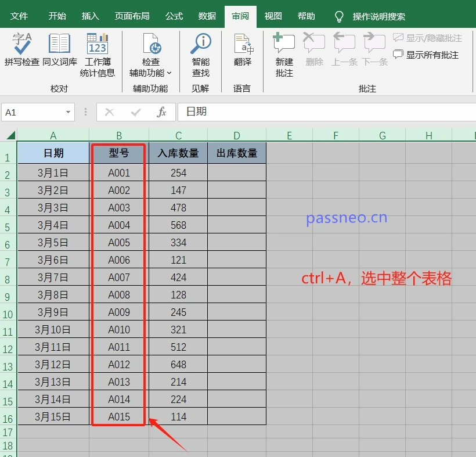The height and width of the screenshot is (457, 476).
Task: Click the 删除 comment icon
Action: [314, 46]
